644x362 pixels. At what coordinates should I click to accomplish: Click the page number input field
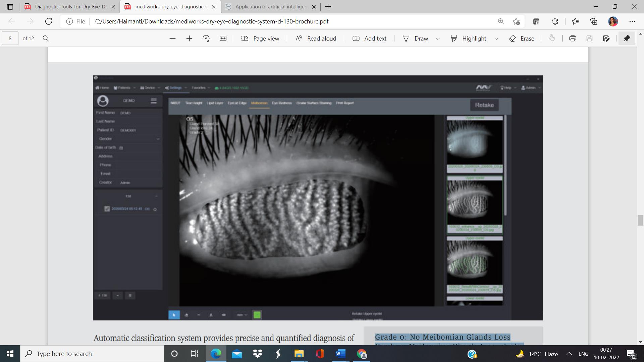[x=10, y=39]
